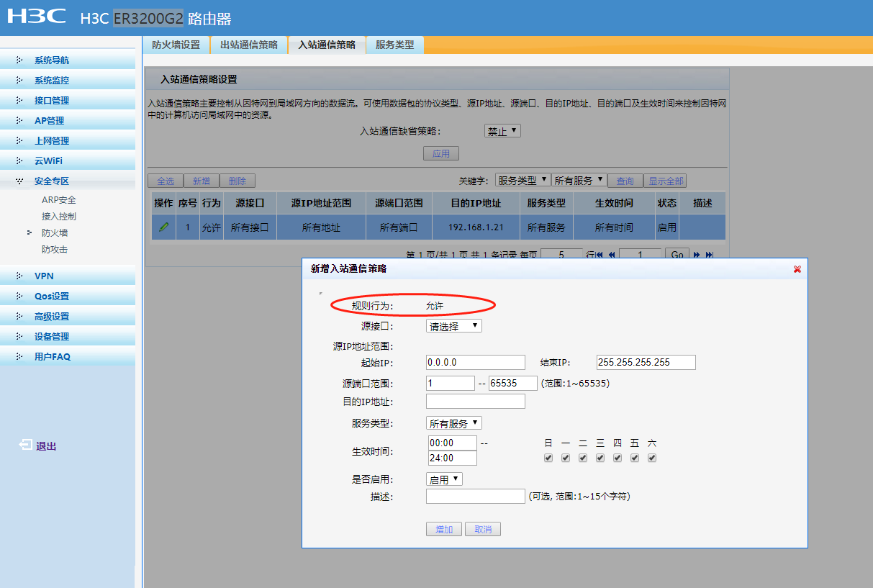Expand the 系统监控 sidebar section
The image size is (873, 588).
tap(68, 80)
